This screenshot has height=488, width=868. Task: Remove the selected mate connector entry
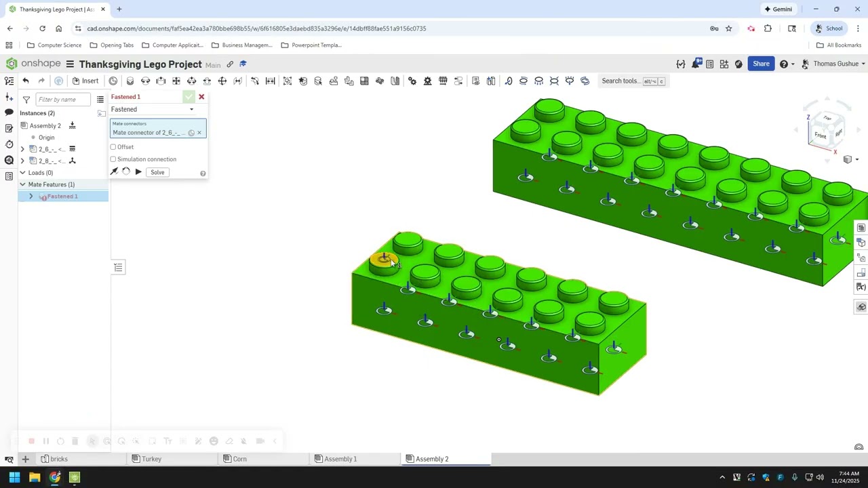(x=199, y=133)
